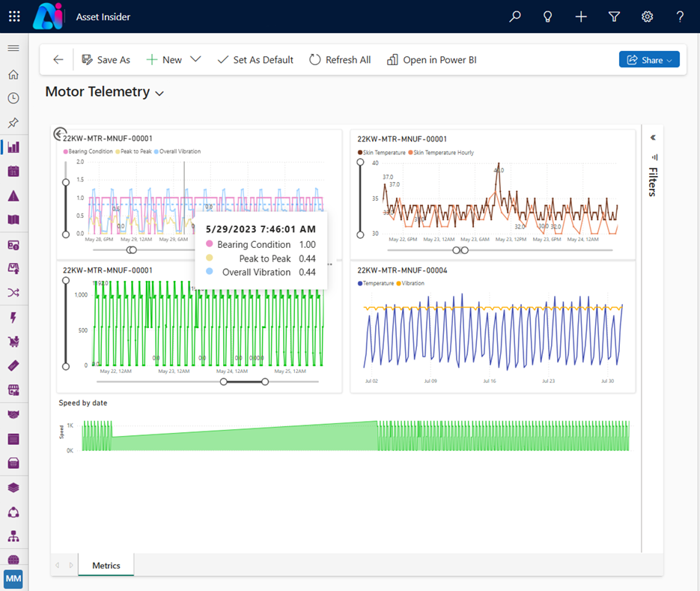The image size is (700, 591).
Task: Open the globe icon in sidebar
Action: click(x=13, y=560)
